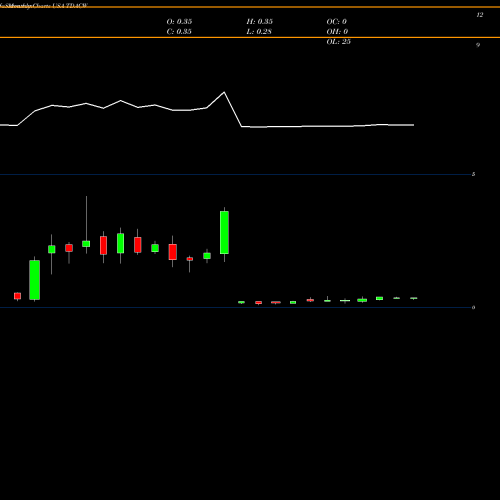Select the last small green candle at far right
This screenshot has height=500, width=500.
pyautogui.click(x=414, y=298)
